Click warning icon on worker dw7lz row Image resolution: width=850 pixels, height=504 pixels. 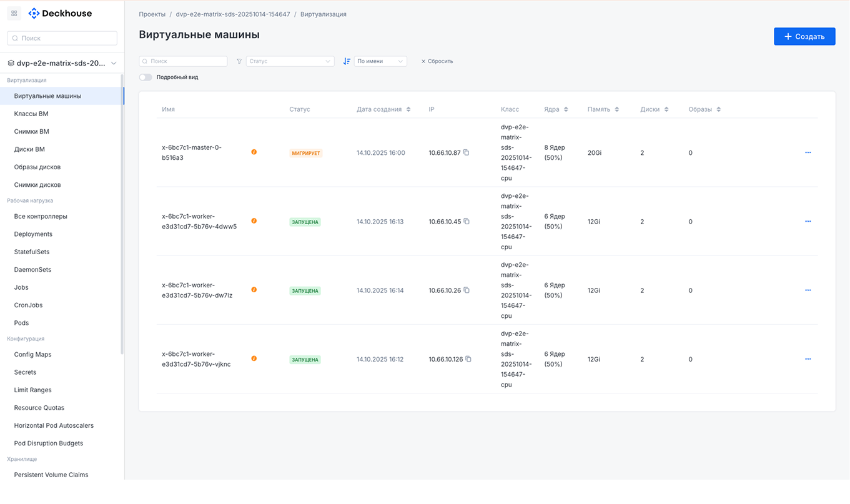pyautogui.click(x=254, y=290)
